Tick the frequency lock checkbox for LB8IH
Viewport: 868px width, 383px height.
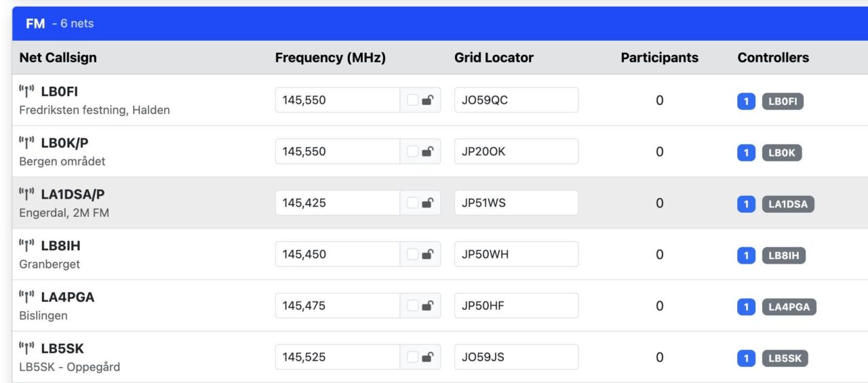[412, 254]
